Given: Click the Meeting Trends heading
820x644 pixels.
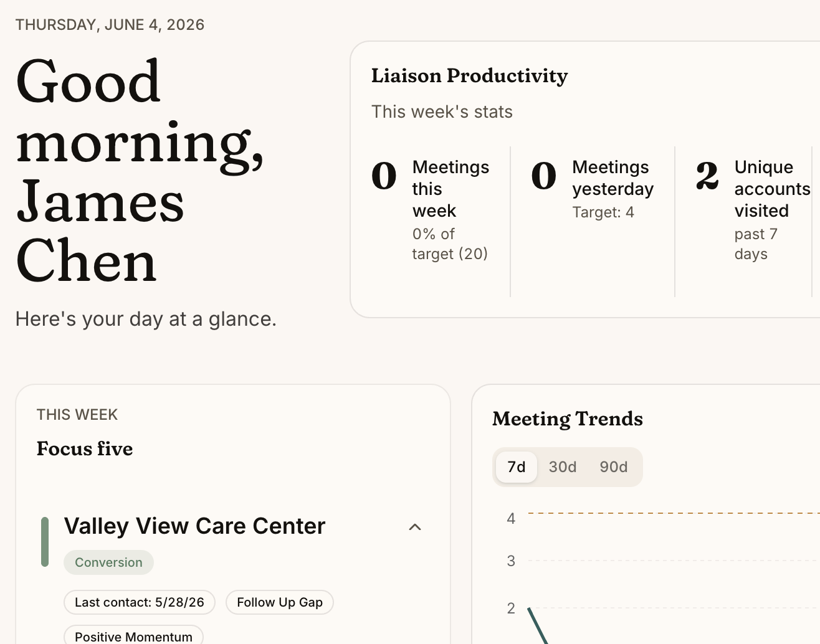Looking at the screenshot, I should 568,419.
